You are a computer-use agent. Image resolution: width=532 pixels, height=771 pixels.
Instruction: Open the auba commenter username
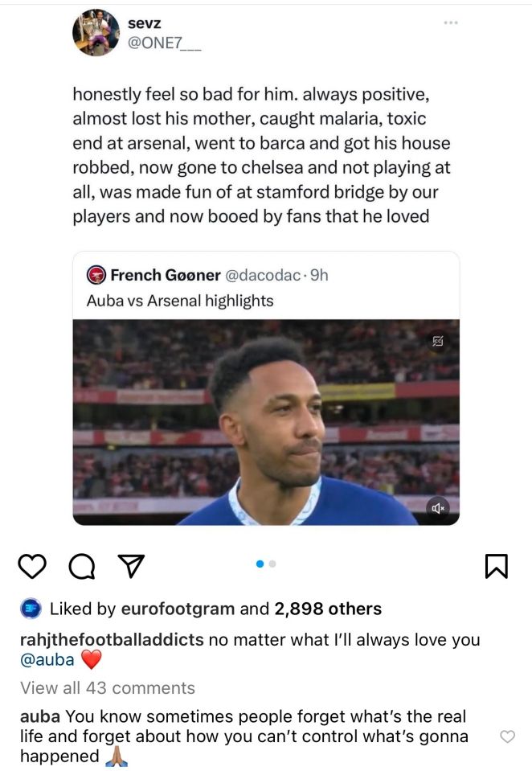pos(39,716)
